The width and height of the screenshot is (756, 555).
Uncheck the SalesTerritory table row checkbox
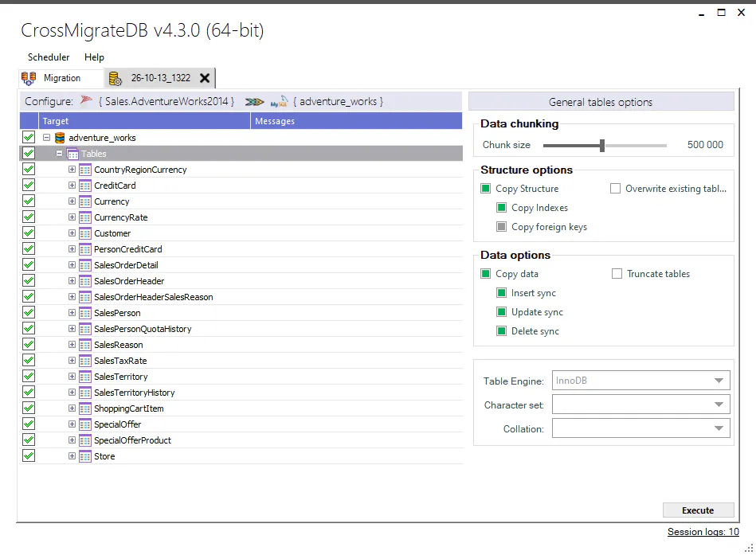coord(29,377)
